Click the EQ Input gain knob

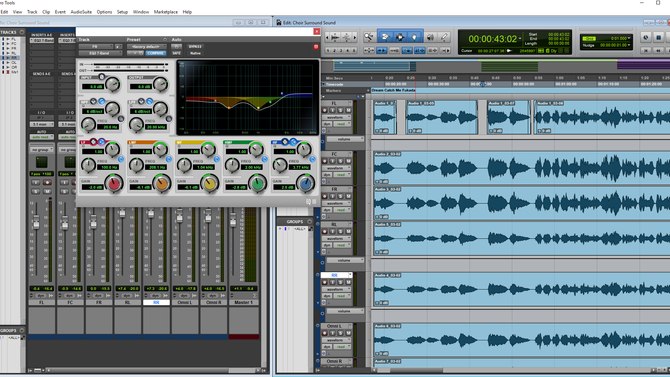coord(113,85)
